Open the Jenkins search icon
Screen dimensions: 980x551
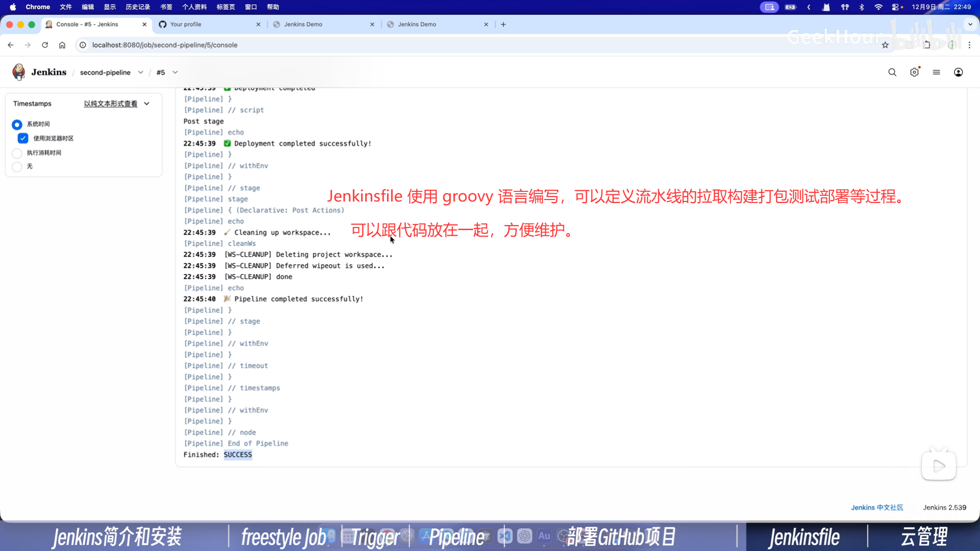[892, 72]
